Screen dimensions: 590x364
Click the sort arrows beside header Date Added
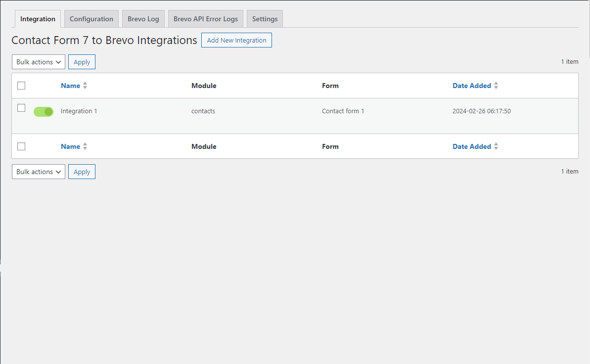click(x=497, y=86)
